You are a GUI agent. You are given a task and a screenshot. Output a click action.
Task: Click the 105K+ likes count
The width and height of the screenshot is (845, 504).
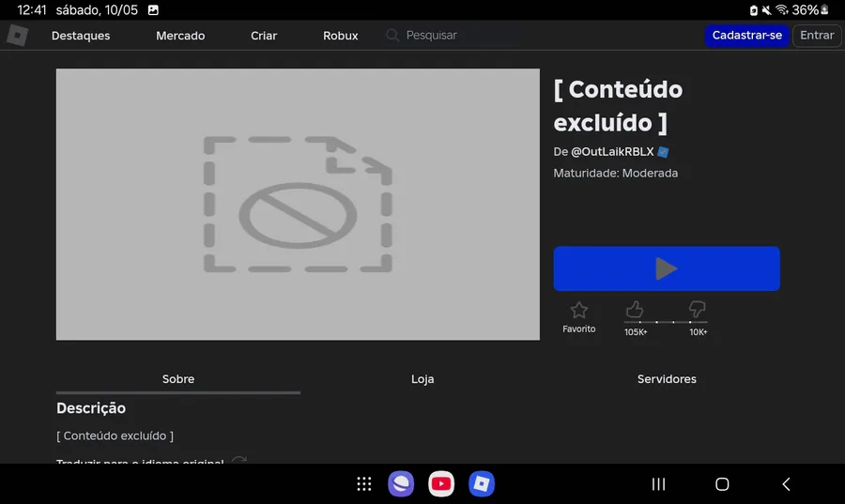[x=636, y=332]
